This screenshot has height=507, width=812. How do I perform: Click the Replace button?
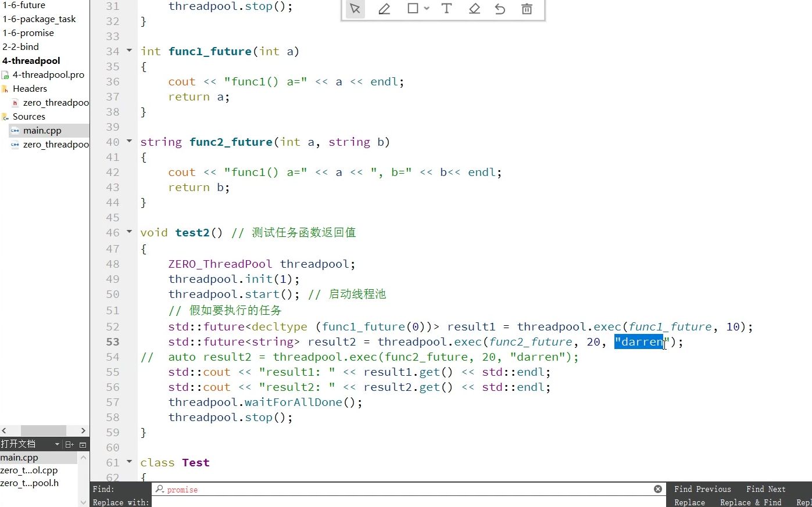click(x=689, y=502)
